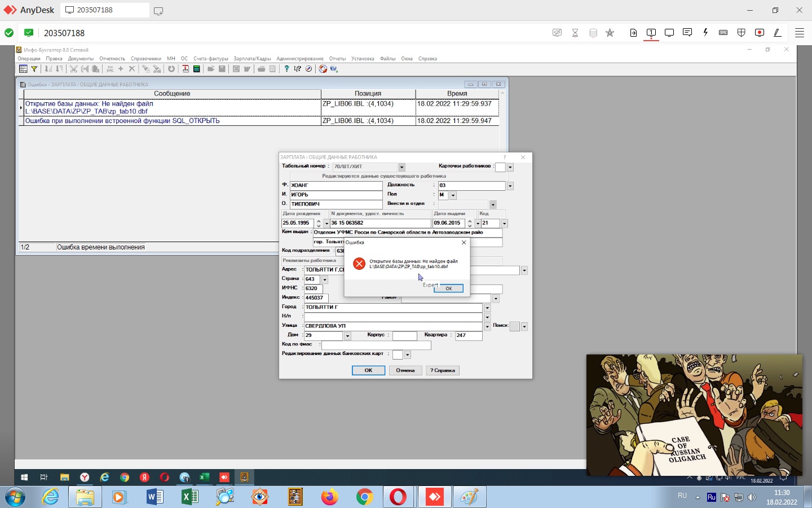
Task: Expand Город dropdown arrow
Action: [487, 308]
